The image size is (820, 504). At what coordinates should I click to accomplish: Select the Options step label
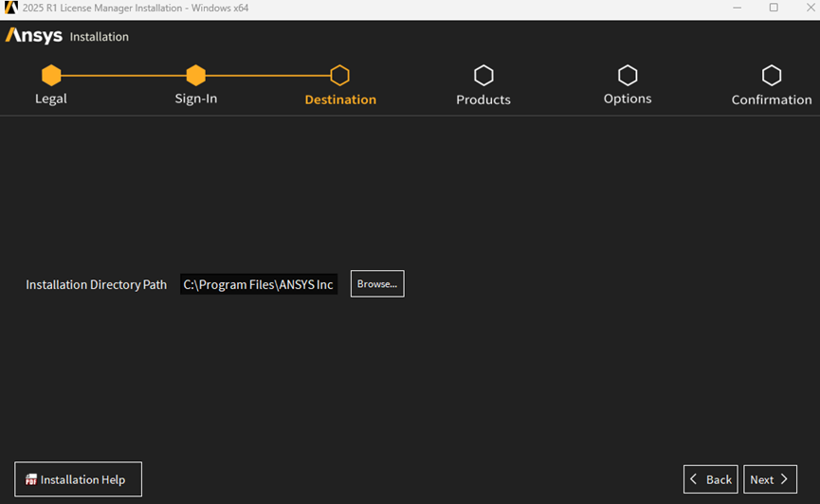[x=628, y=99]
